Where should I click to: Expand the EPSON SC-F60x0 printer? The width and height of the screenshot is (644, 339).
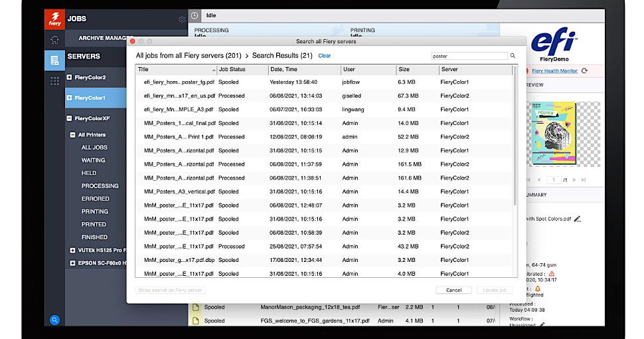72,263
